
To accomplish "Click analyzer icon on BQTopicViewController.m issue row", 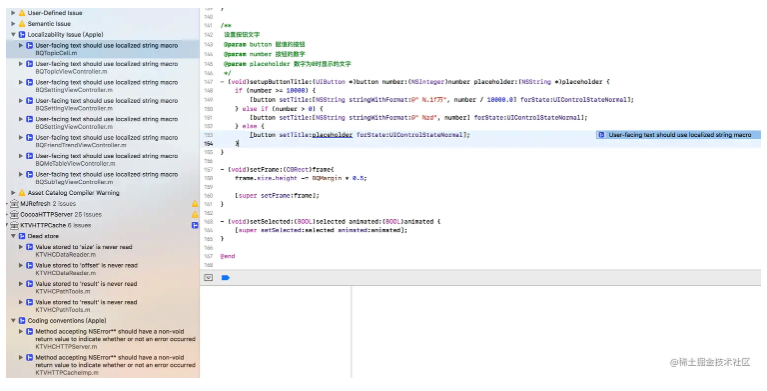I will point(30,64).
